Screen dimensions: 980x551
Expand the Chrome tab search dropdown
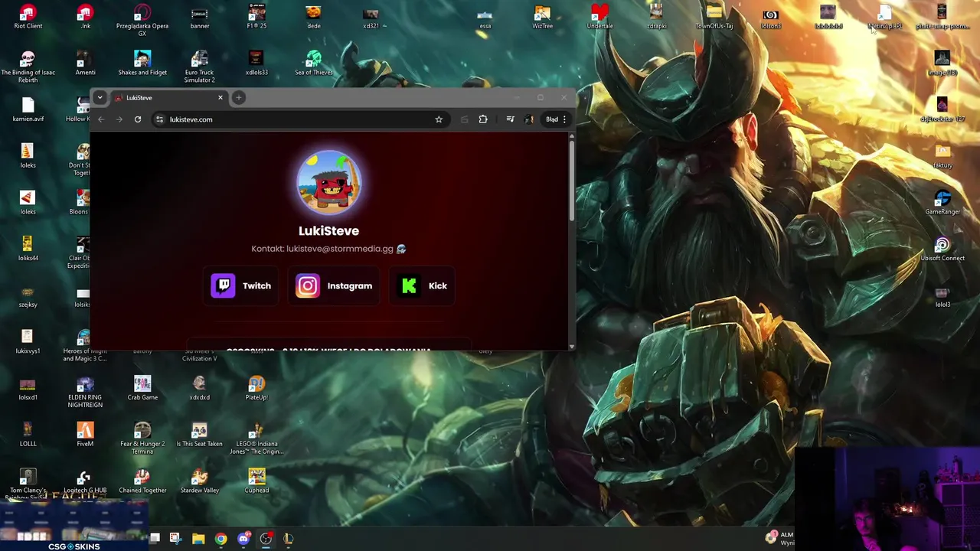pos(100,98)
